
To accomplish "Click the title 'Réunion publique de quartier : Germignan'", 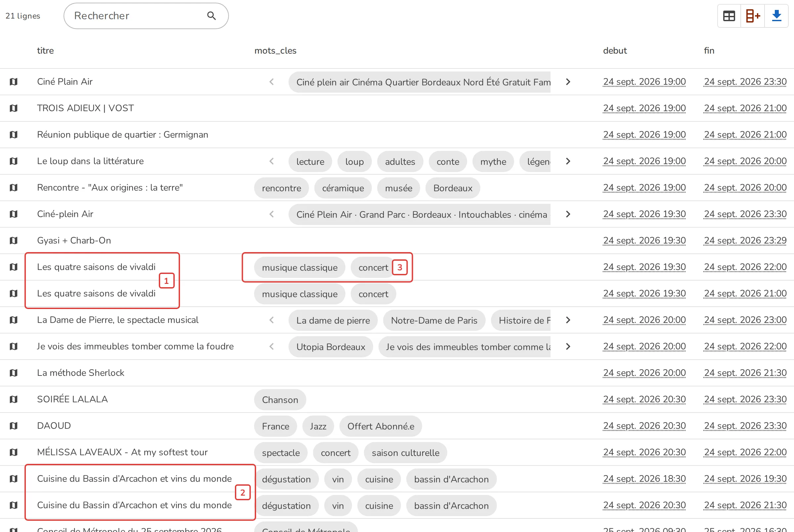I will coord(122,135).
